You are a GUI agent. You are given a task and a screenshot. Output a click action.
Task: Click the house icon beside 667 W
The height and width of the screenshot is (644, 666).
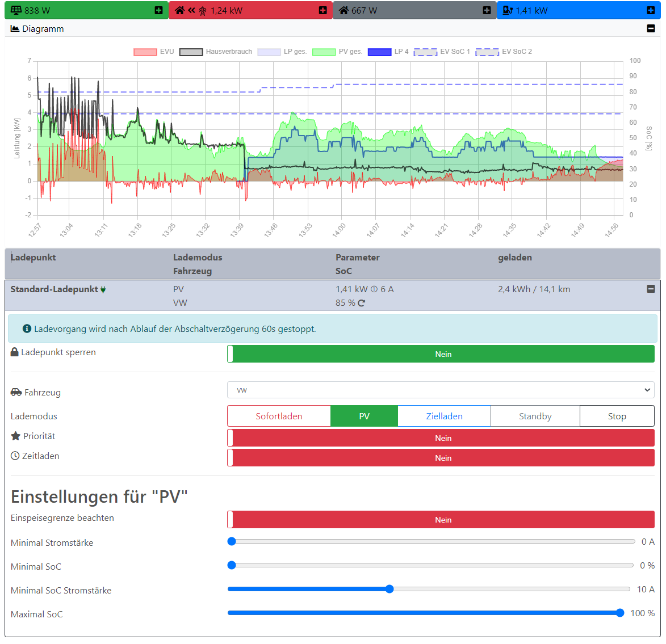tap(344, 10)
